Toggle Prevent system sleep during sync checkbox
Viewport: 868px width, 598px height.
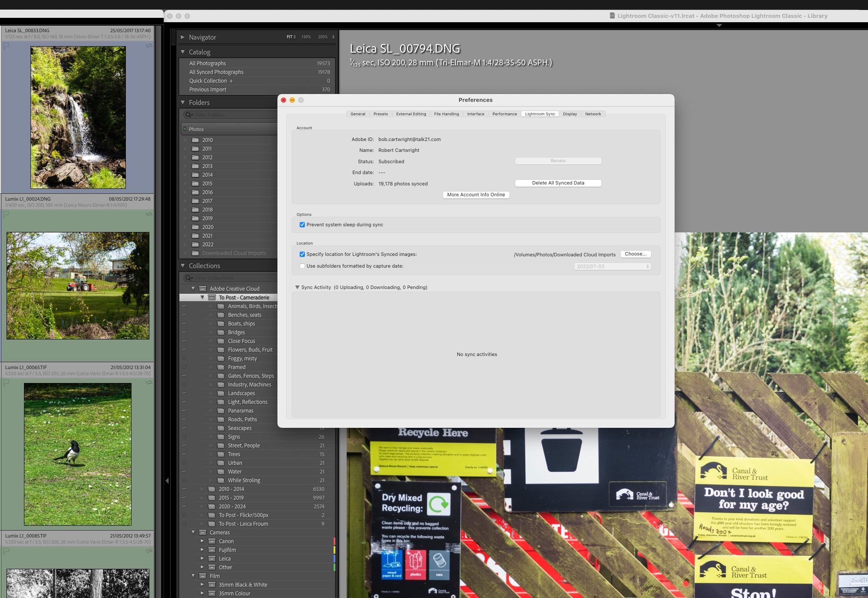(x=302, y=225)
